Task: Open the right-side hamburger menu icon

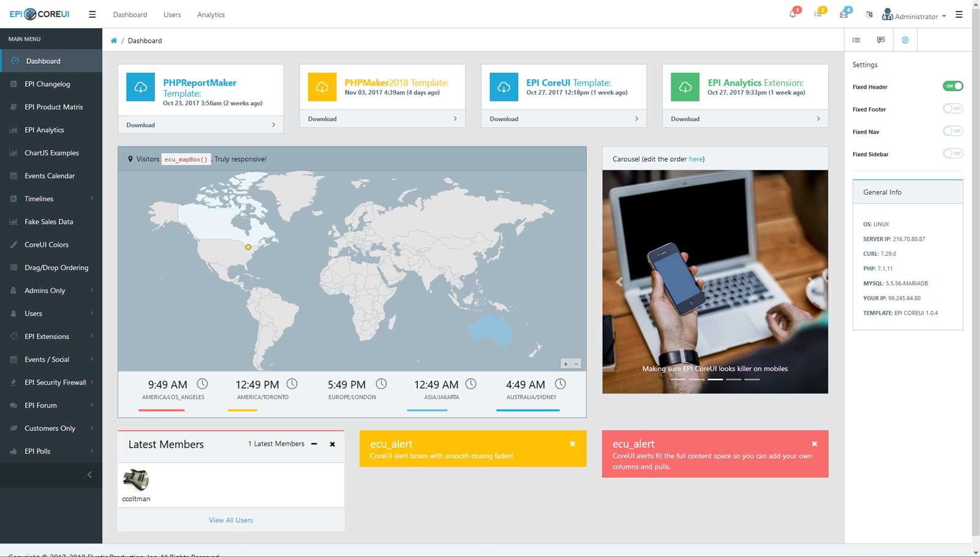Action: point(959,14)
